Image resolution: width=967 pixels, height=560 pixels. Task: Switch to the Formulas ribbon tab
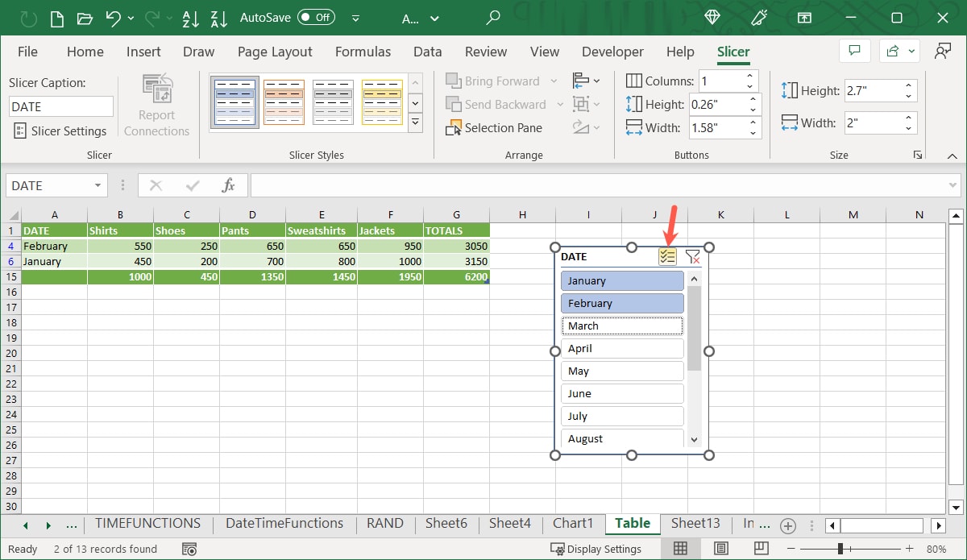pos(363,51)
